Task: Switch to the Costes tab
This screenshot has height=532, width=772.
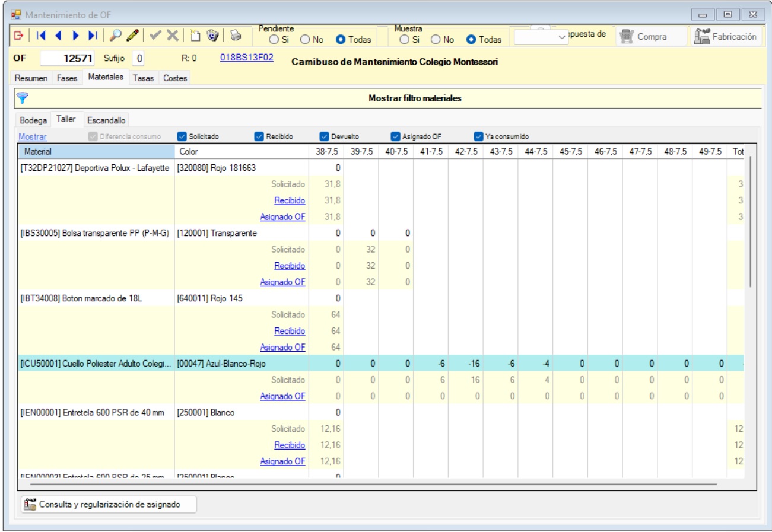Action: coord(175,78)
